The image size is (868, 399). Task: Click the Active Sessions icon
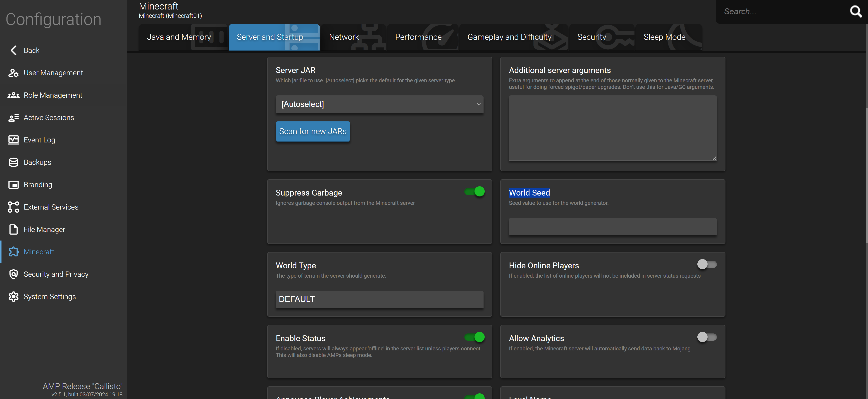coord(14,118)
